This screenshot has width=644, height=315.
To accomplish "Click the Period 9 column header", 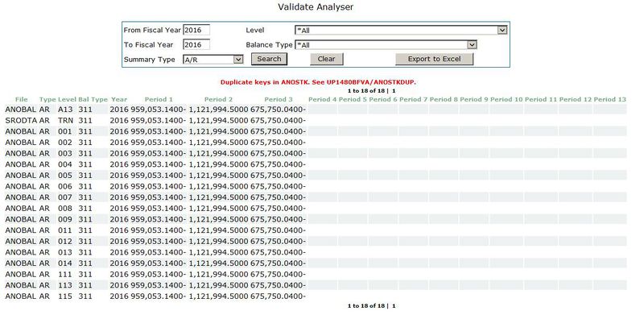I will pos(474,99).
